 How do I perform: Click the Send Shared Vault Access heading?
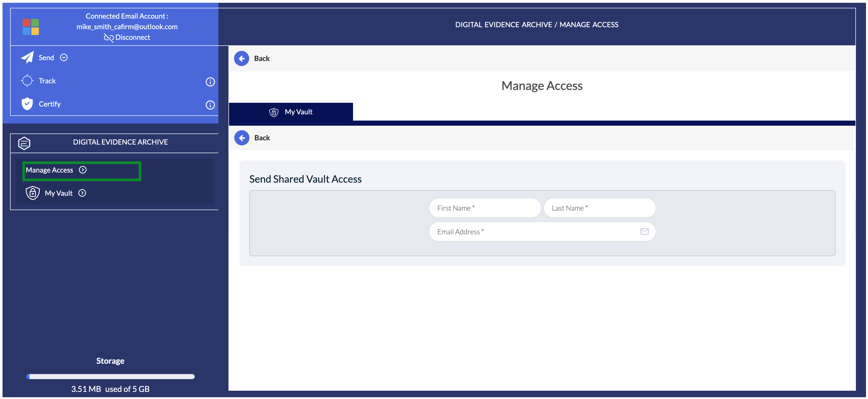coord(305,179)
